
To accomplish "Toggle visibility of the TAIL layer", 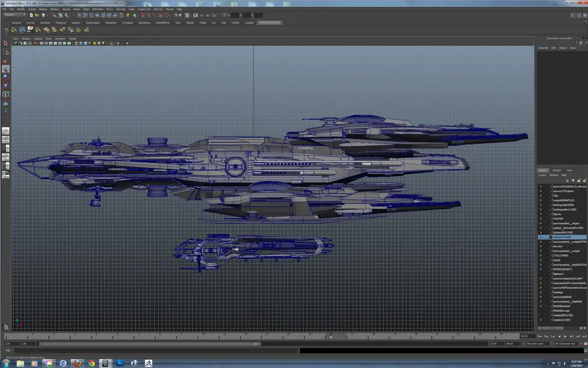I will coord(540,195).
